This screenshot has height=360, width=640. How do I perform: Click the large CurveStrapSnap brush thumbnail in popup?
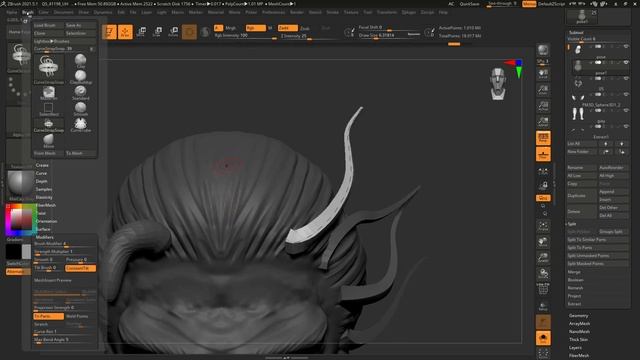[x=49, y=68]
